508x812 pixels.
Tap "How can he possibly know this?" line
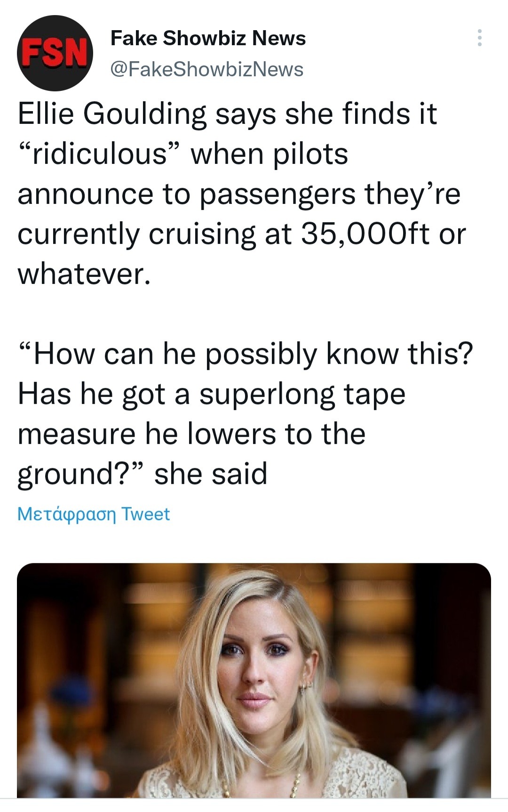tap(245, 354)
